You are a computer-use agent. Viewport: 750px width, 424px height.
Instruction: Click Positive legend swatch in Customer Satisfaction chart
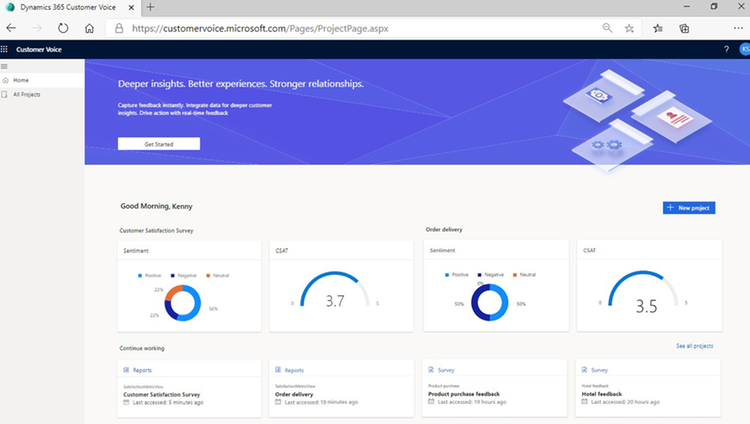tap(140, 276)
